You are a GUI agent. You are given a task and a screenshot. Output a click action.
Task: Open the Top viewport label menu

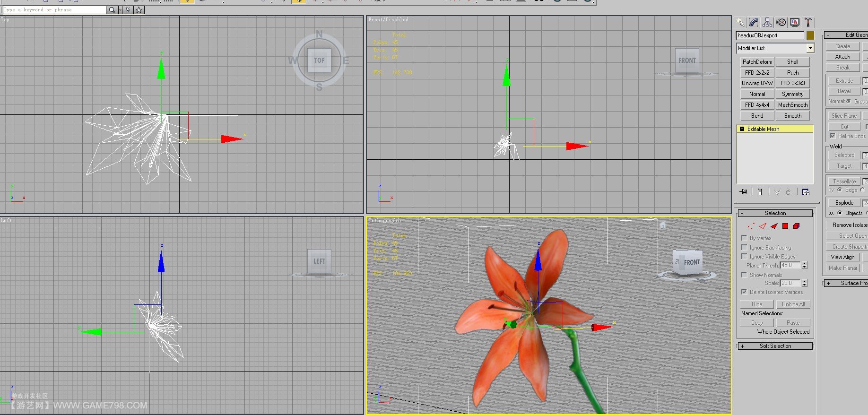click(5, 20)
